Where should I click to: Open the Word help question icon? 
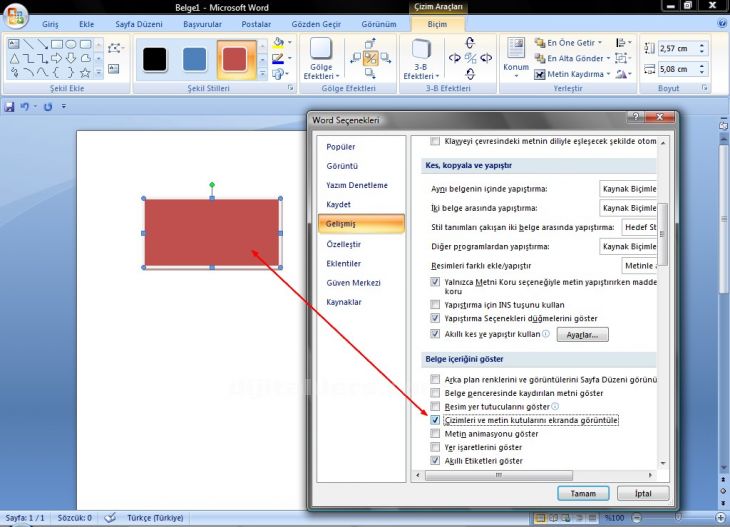pyautogui.click(x=722, y=24)
